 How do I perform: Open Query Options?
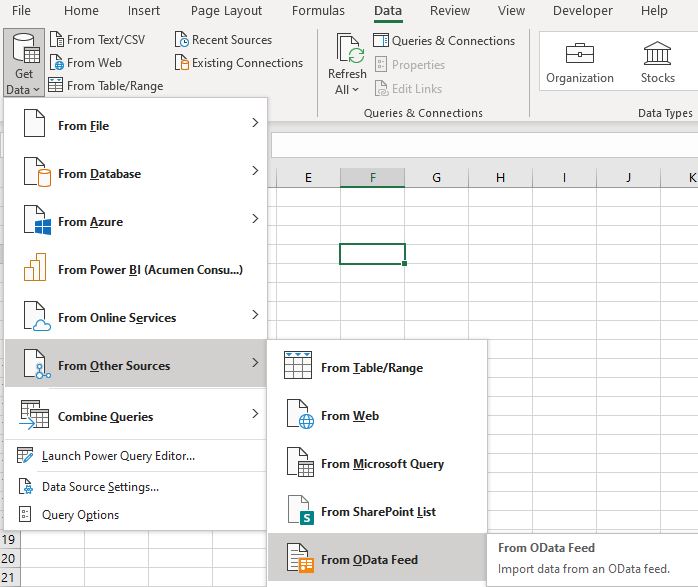(x=136, y=514)
